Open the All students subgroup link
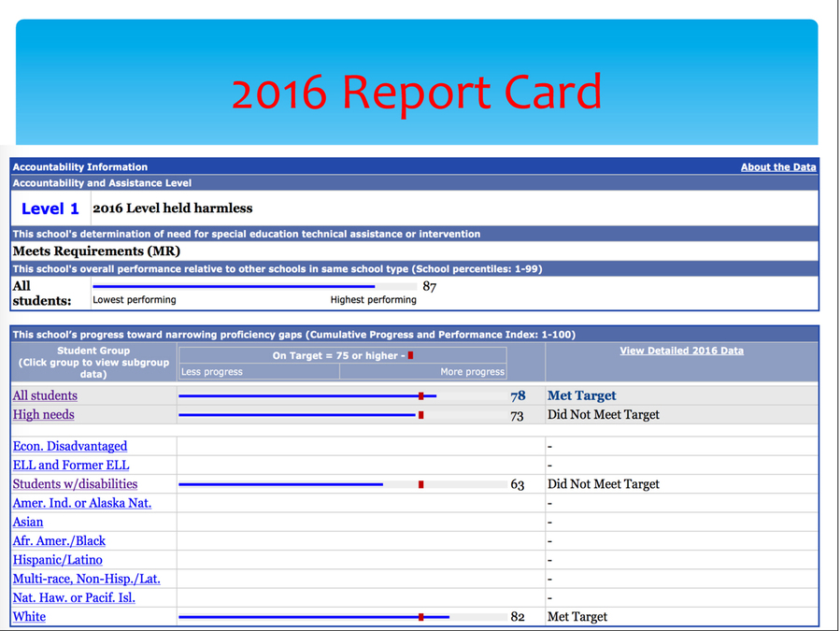The image size is (840, 631). pos(45,395)
